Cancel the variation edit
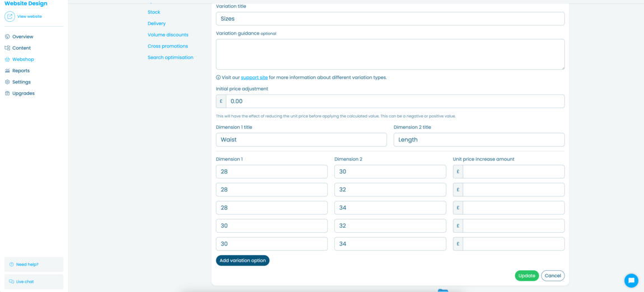This screenshot has height=292, width=644. tap(553, 276)
